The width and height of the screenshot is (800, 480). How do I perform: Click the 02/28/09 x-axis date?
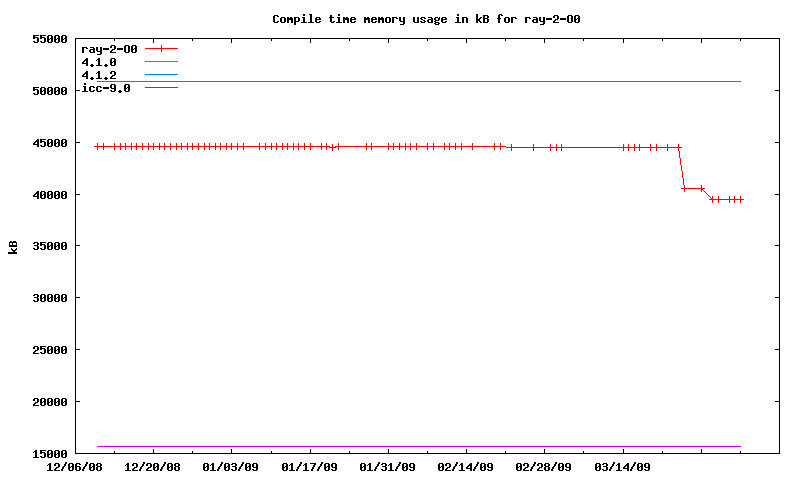[543, 467]
